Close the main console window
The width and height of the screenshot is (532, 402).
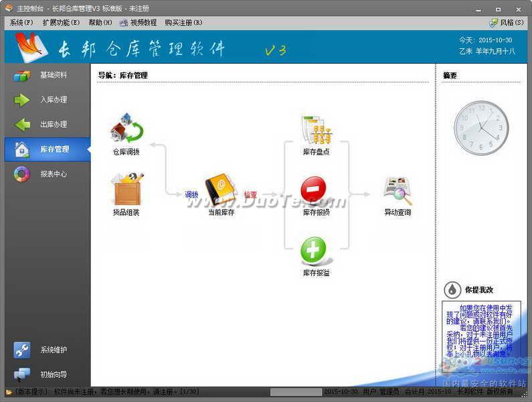coord(519,9)
